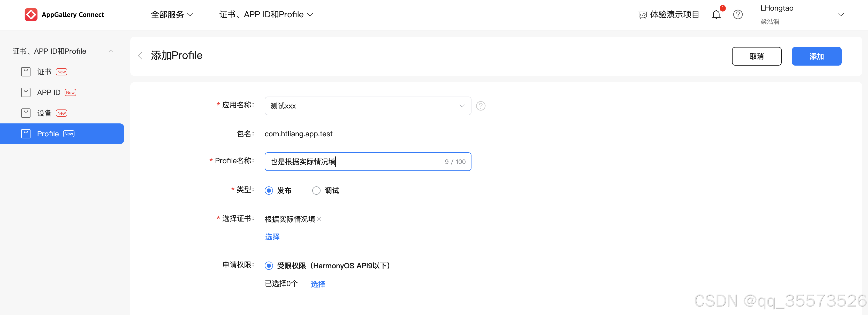The width and height of the screenshot is (868, 315).
Task: Click the AppGallery Connect logo icon
Action: (31, 14)
